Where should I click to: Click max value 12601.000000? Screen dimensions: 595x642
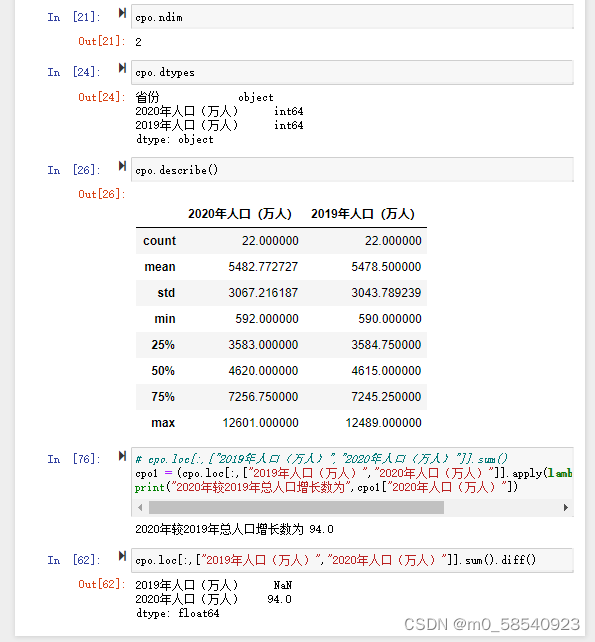coord(260,423)
